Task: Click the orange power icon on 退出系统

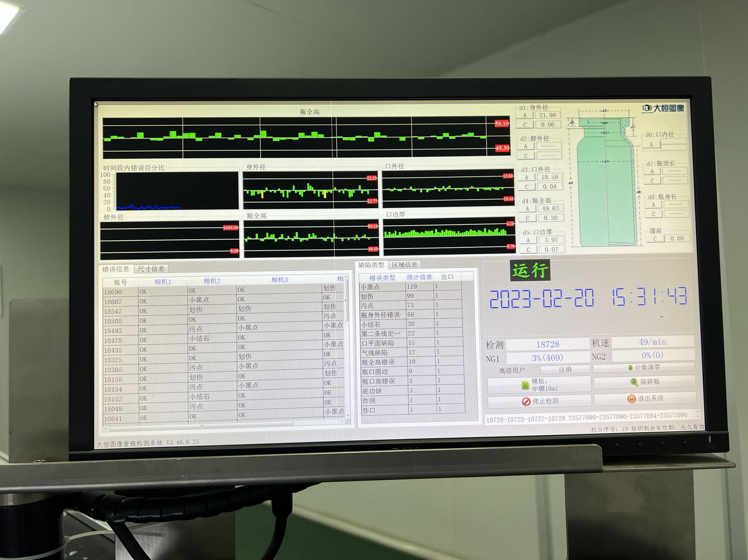Action: (x=631, y=399)
